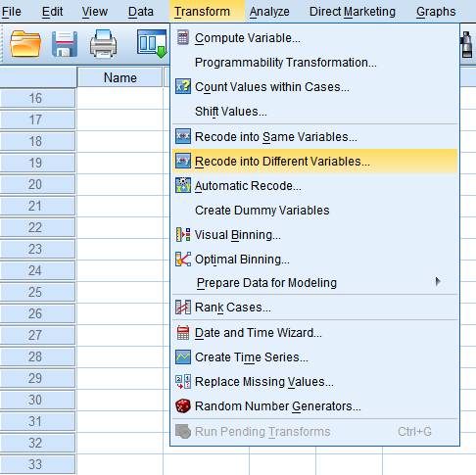Open the Analyze menu
Screen dimensions: 476x475
click(269, 12)
